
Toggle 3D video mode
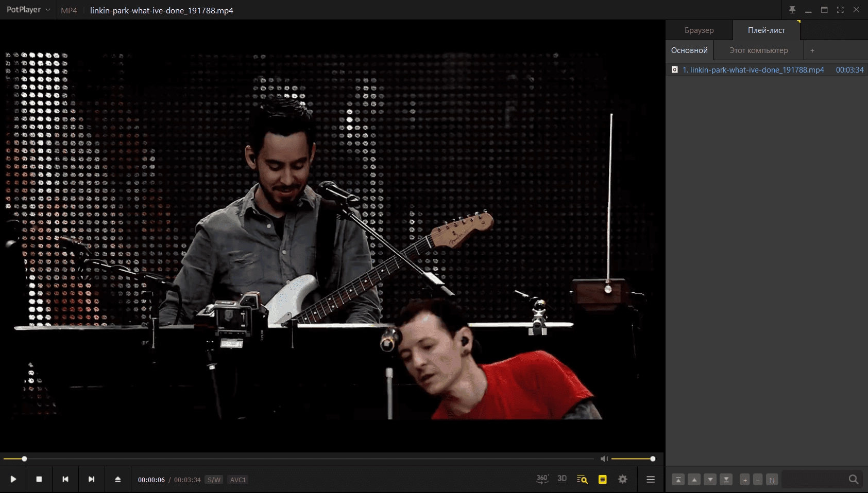(562, 479)
